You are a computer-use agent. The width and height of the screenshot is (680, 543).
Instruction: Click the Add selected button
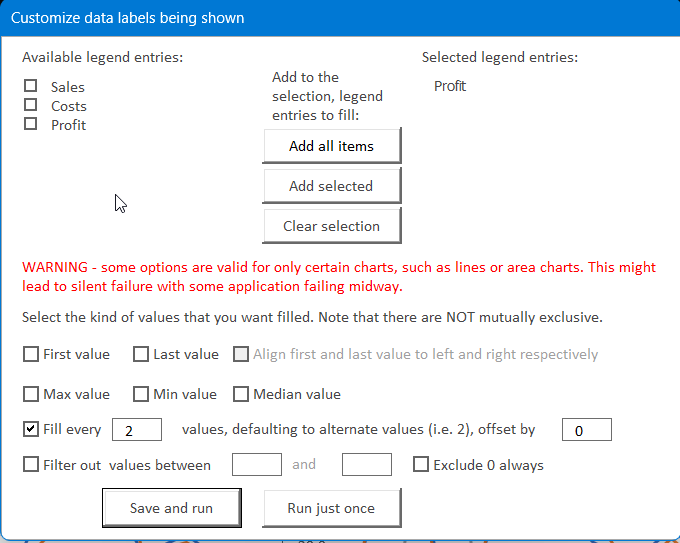pyautogui.click(x=332, y=186)
